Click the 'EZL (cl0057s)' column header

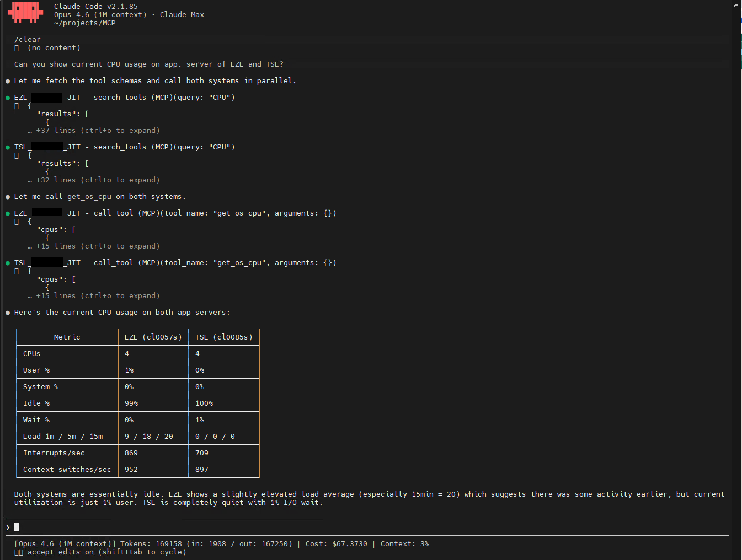pyautogui.click(x=153, y=337)
